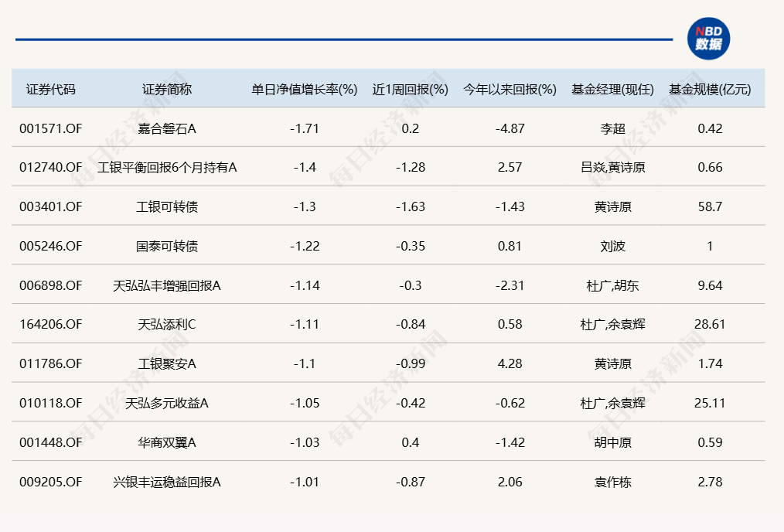
Task: Click security code 164206.OF
Action: click(x=50, y=324)
